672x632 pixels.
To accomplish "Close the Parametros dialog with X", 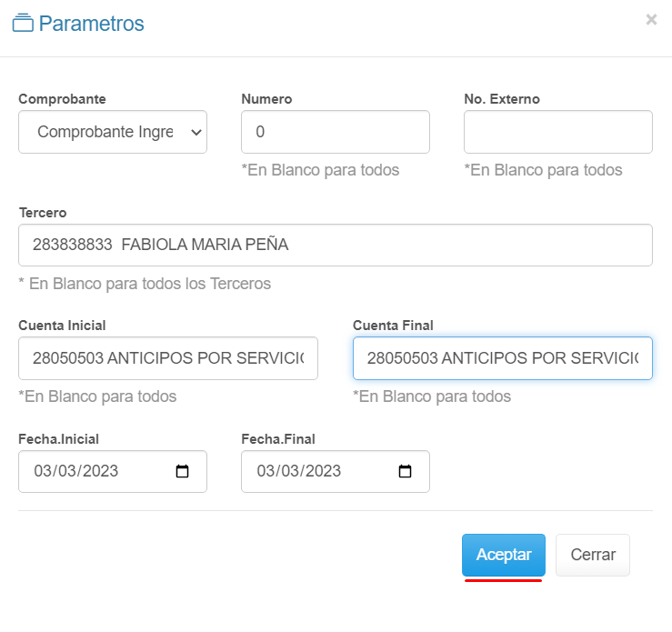I will pos(651,19).
